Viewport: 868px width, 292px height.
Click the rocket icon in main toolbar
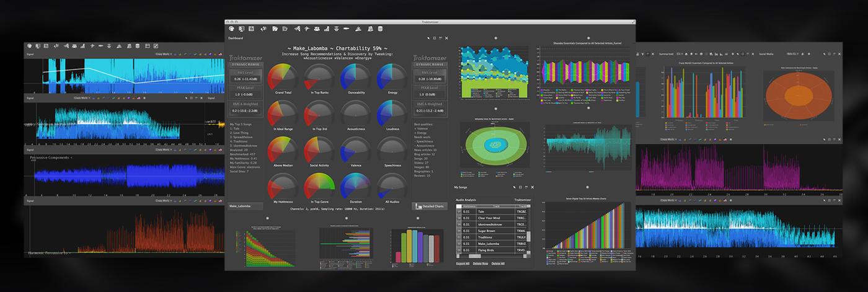[297, 29]
